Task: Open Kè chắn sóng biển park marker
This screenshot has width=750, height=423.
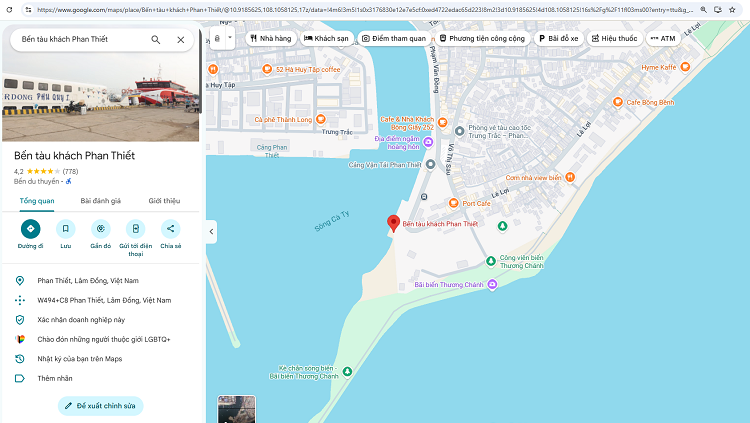Action: point(348,372)
